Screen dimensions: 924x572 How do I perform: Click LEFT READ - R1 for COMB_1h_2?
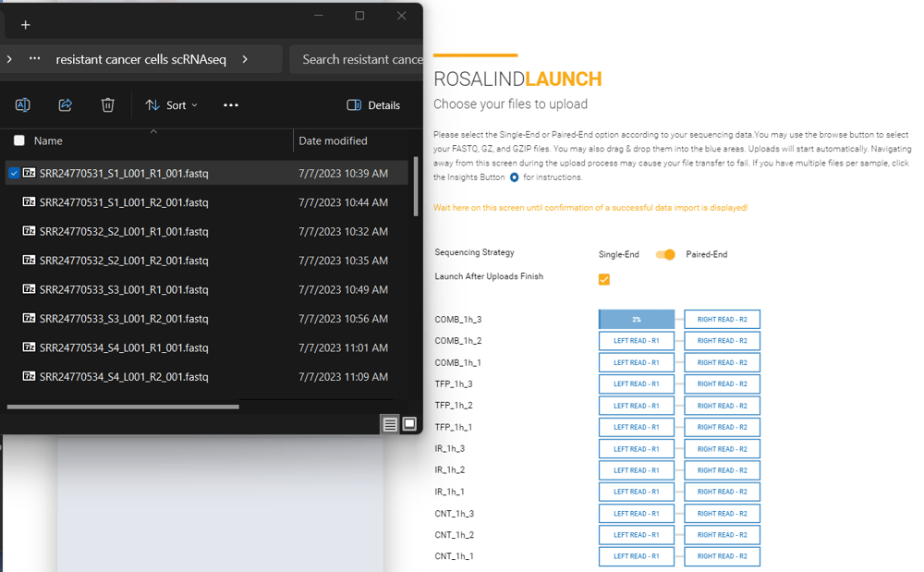pyautogui.click(x=637, y=340)
